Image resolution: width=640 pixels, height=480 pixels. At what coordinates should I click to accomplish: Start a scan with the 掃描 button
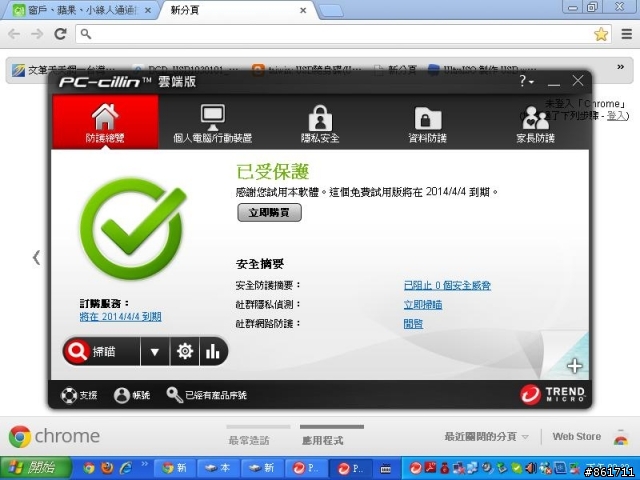(x=101, y=351)
